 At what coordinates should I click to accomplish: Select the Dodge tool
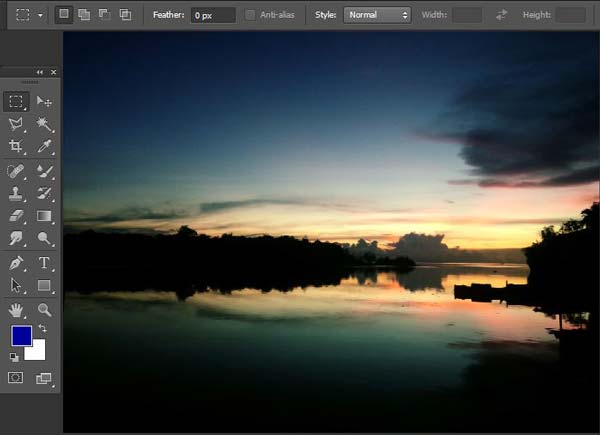44,238
